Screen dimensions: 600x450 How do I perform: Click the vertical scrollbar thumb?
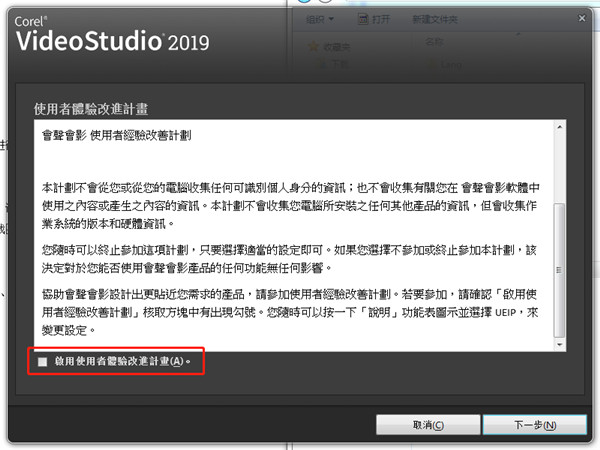(x=560, y=262)
